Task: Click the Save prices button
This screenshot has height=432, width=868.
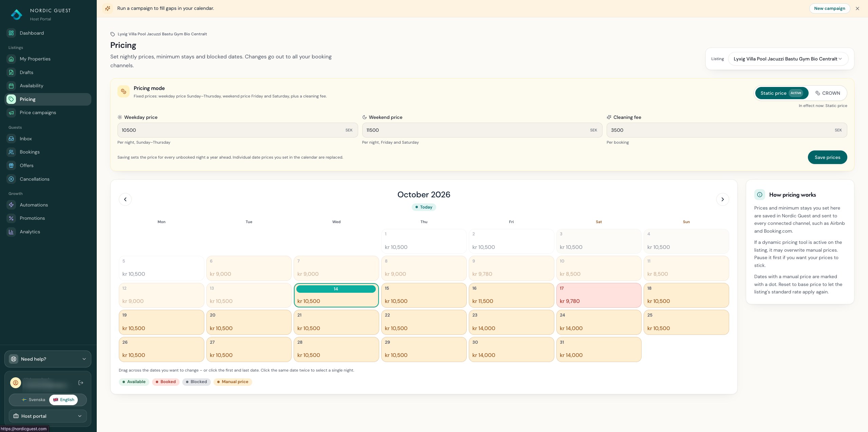Action: (x=827, y=157)
